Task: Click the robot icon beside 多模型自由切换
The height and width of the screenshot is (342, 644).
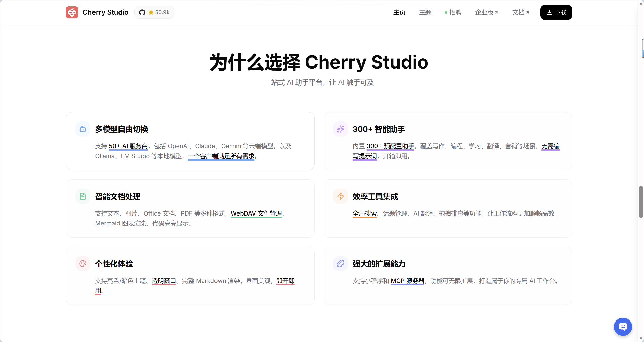Action: coord(83,129)
